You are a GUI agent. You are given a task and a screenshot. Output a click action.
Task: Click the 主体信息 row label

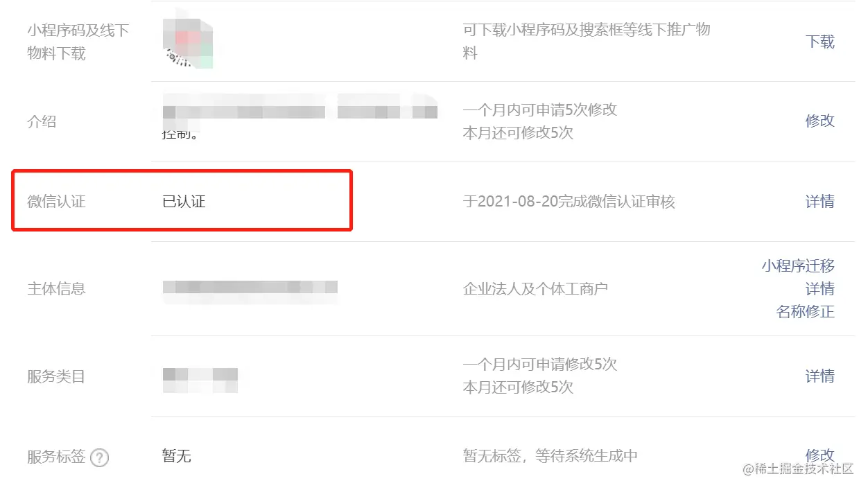point(56,288)
